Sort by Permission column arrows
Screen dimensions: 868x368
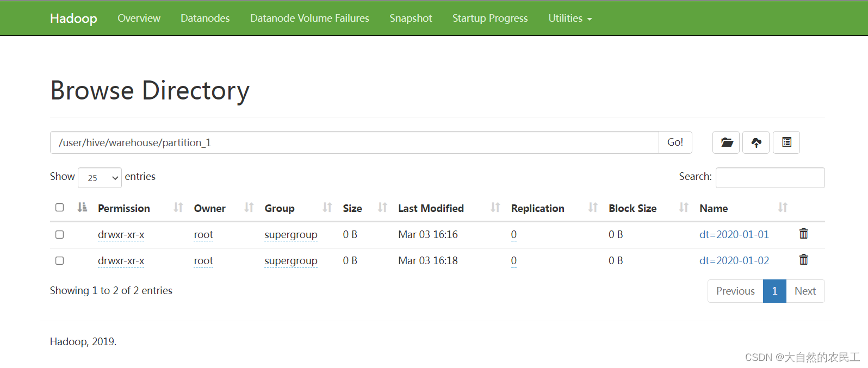click(x=178, y=208)
